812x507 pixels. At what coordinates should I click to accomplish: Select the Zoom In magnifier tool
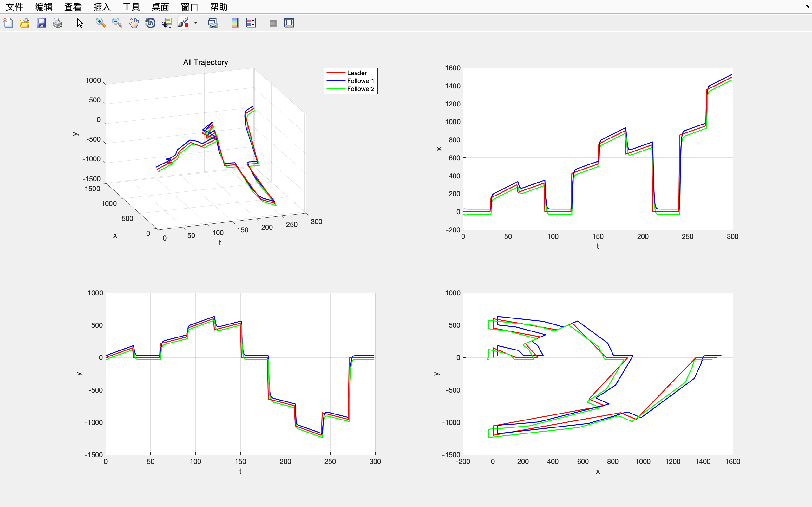(100, 23)
